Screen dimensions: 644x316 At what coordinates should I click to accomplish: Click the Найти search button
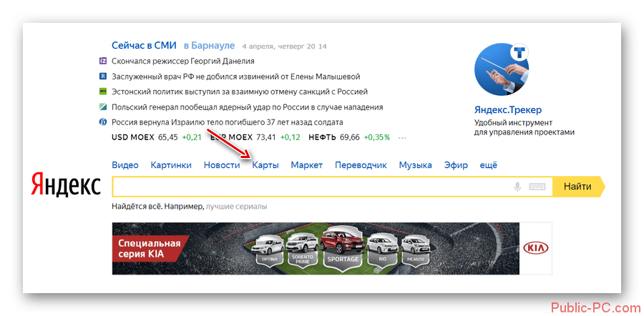578,187
